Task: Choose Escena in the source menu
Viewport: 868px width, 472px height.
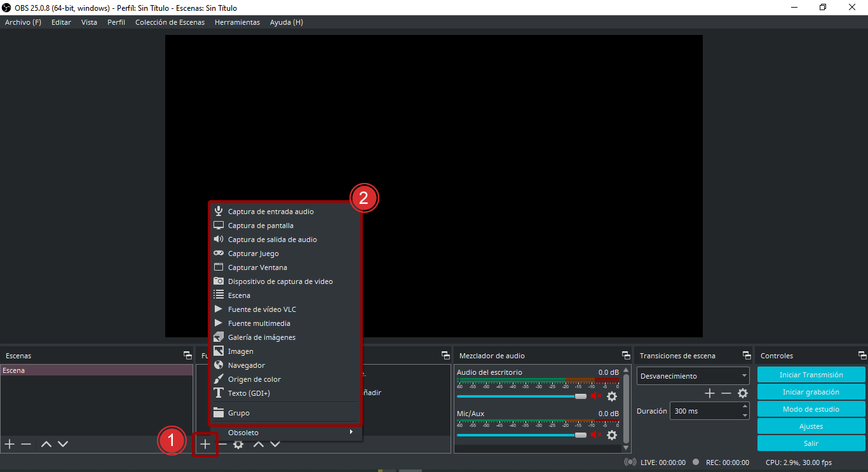Action: pos(285,295)
